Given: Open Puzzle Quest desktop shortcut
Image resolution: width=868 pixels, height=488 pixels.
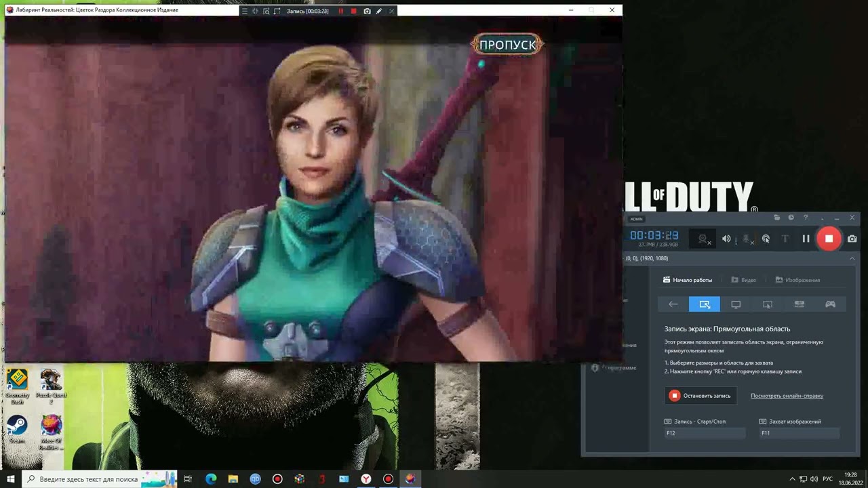Looking at the screenshot, I should pos(51,386).
